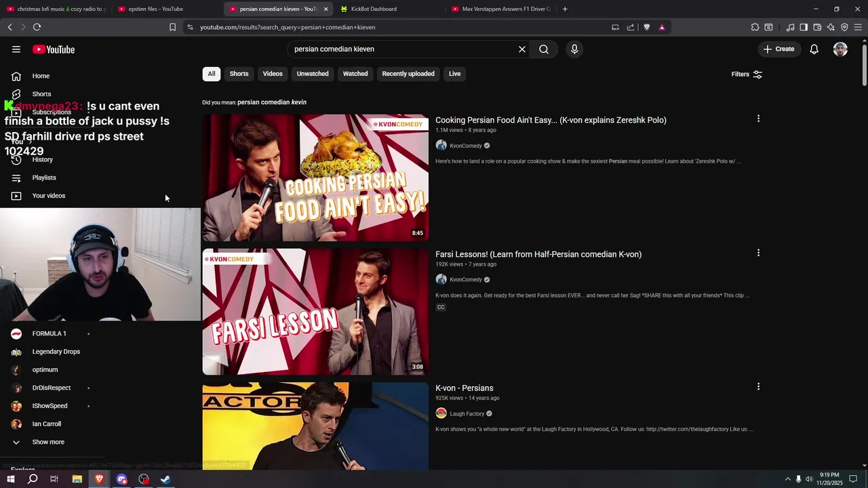Screen dimensions: 868x488
Task: Open 'Farsi Lessons!' video title link
Action: tap(538, 254)
